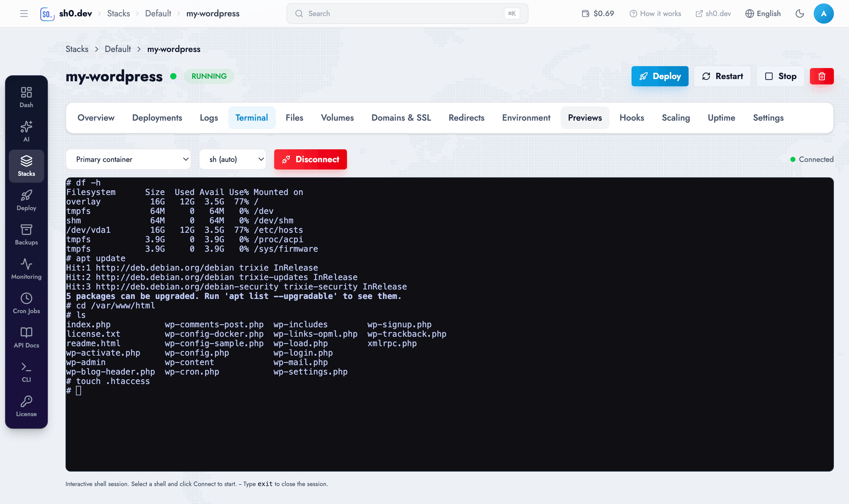Open the hamburger menu icon
The image size is (849, 504).
coord(24,14)
